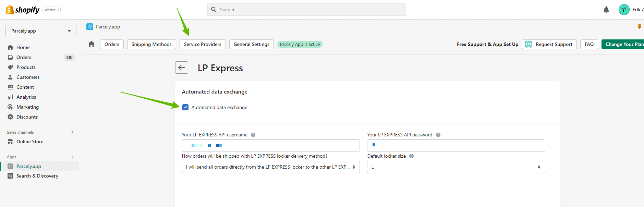
Task: Expand the Apps section chevron
Action: [x=72, y=157]
